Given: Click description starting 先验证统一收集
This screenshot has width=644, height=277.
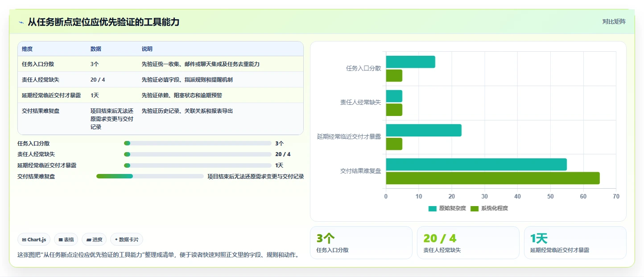Looking at the screenshot, I should click(200, 64).
